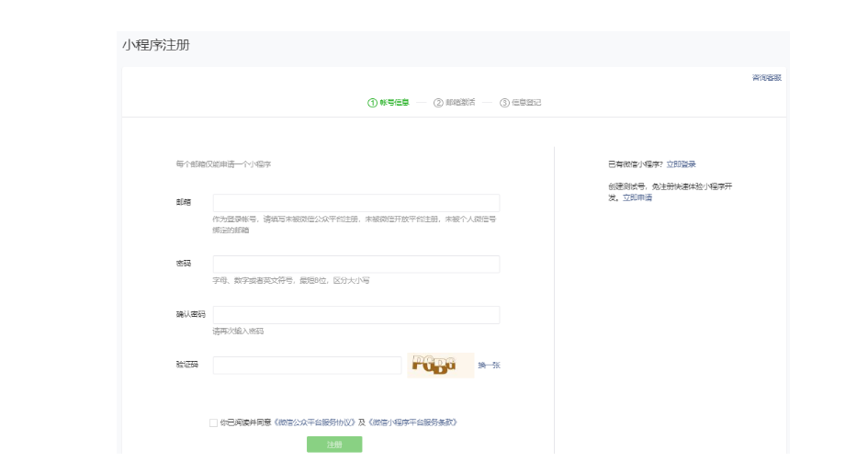The width and height of the screenshot is (868, 473).
Task: Open 《微信小程序平台服务条款》 link
Action: 413,422
